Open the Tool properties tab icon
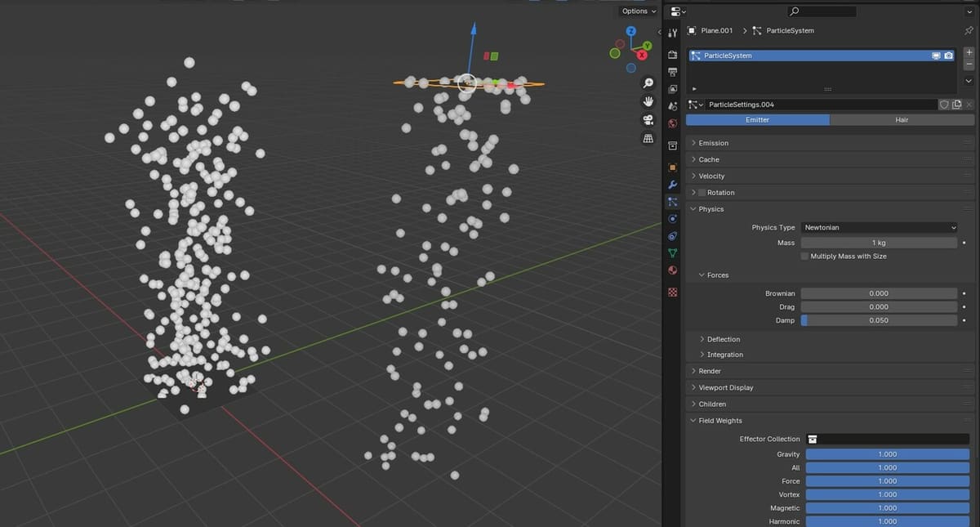 point(673,33)
